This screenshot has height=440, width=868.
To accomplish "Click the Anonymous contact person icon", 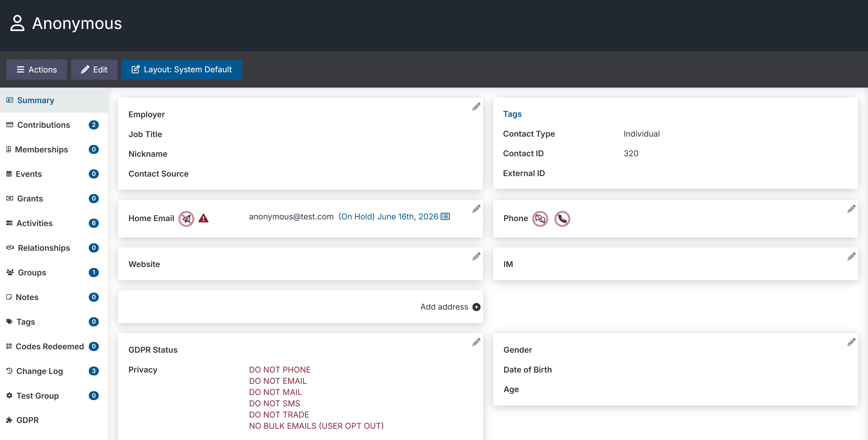I will tap(17, 23).
